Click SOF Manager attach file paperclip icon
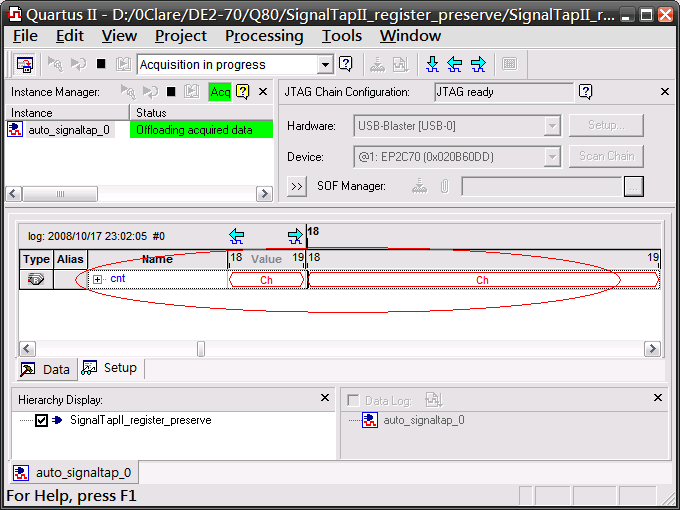Viewport: 680px width, 510px height. point(445,186)
